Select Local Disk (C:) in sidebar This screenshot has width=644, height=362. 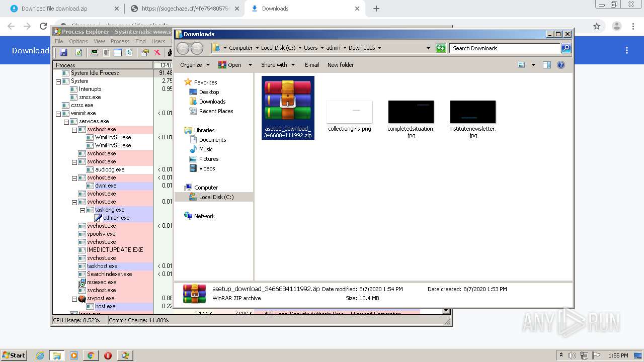216,197
